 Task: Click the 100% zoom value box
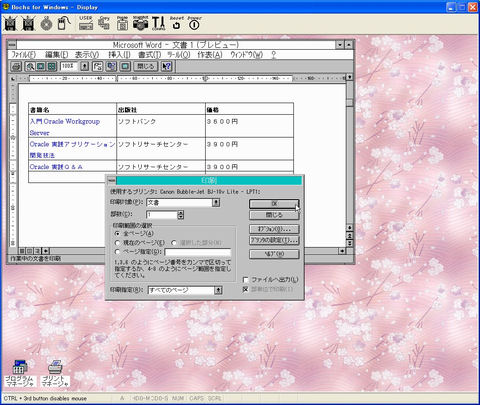coord(70,66)
